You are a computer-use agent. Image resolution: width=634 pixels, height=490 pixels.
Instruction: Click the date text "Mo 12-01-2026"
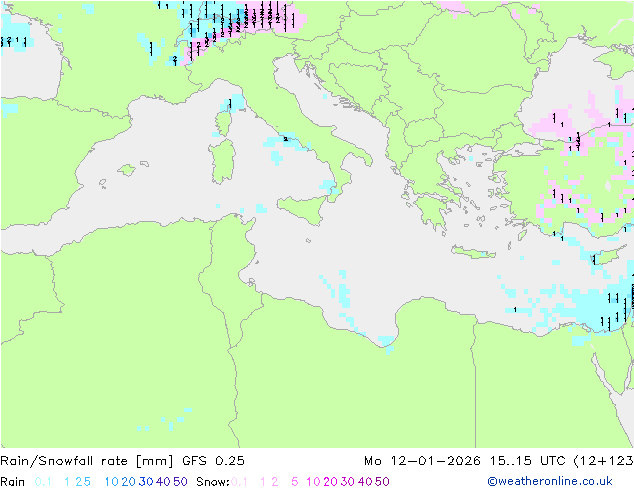[422, 461]
